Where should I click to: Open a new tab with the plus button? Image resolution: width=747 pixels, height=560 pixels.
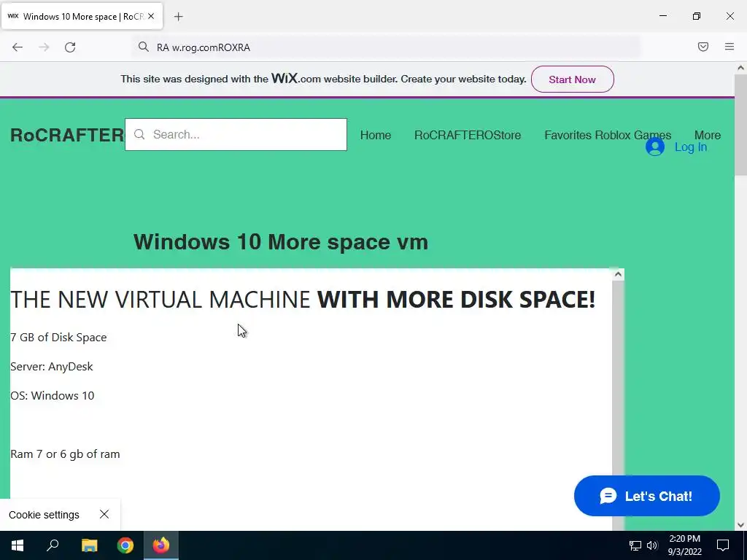point(178,17)
